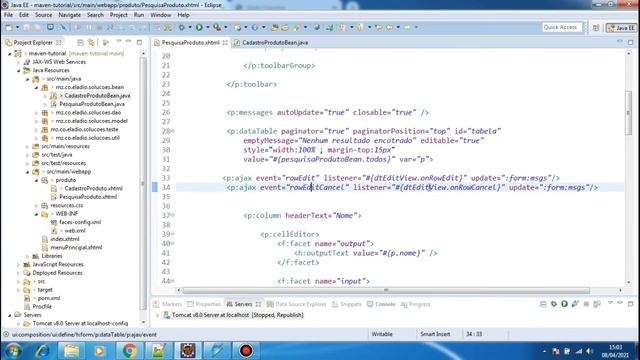Switch to the Properties tab

(204, 304)
